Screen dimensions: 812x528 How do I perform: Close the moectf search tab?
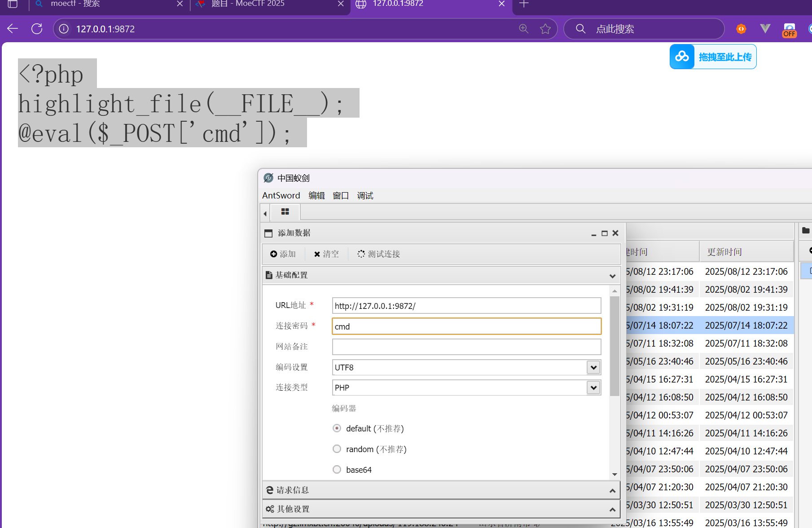pos(180,4)
